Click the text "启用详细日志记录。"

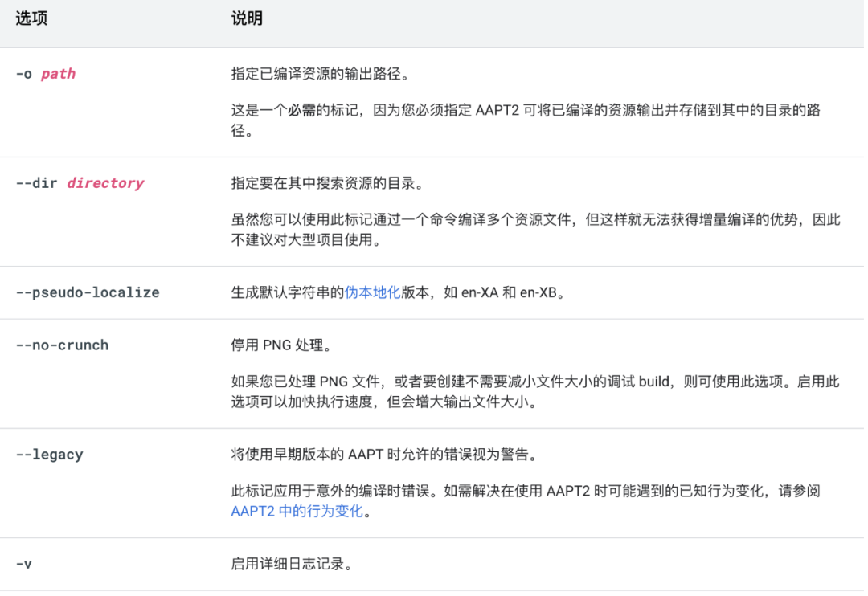[x=293, y=565]
